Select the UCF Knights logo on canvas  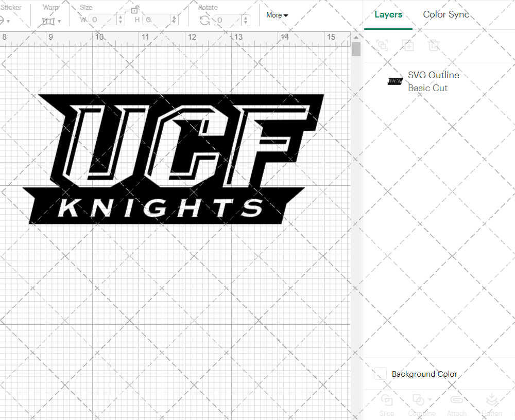point(173,159)
